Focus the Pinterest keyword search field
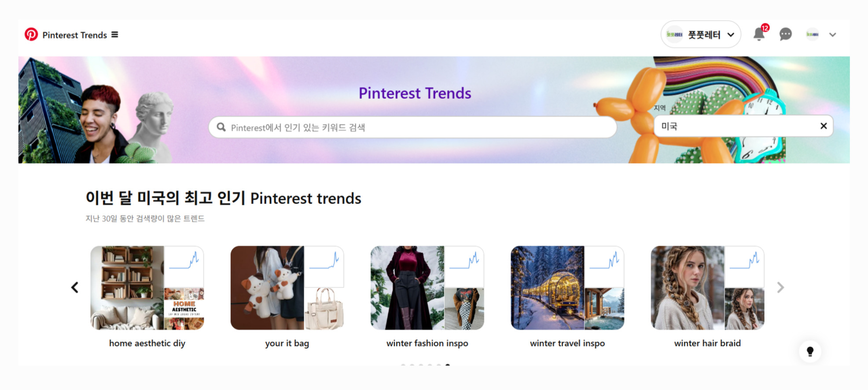 click(412, 127)
